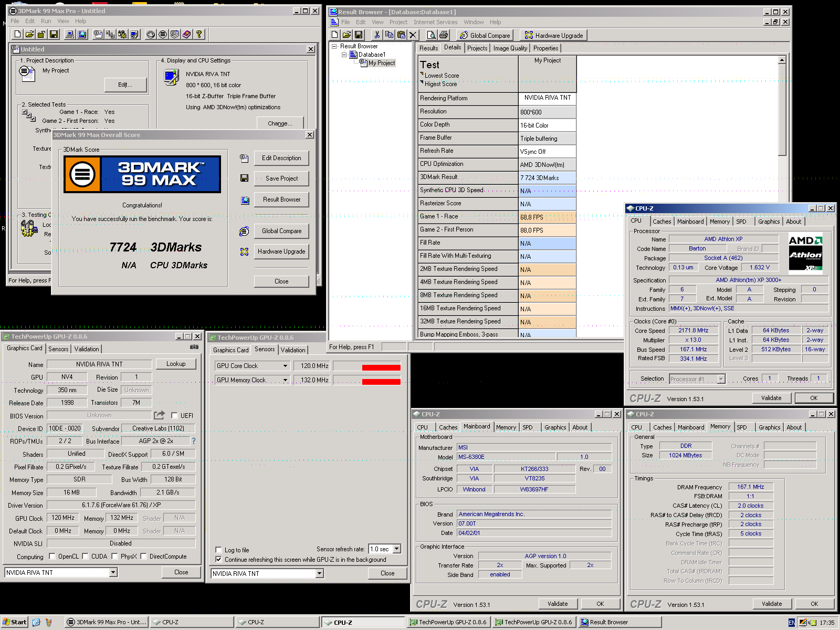Enable Log to file checkbox
This screenshot has width=840, height=630.
218,550
